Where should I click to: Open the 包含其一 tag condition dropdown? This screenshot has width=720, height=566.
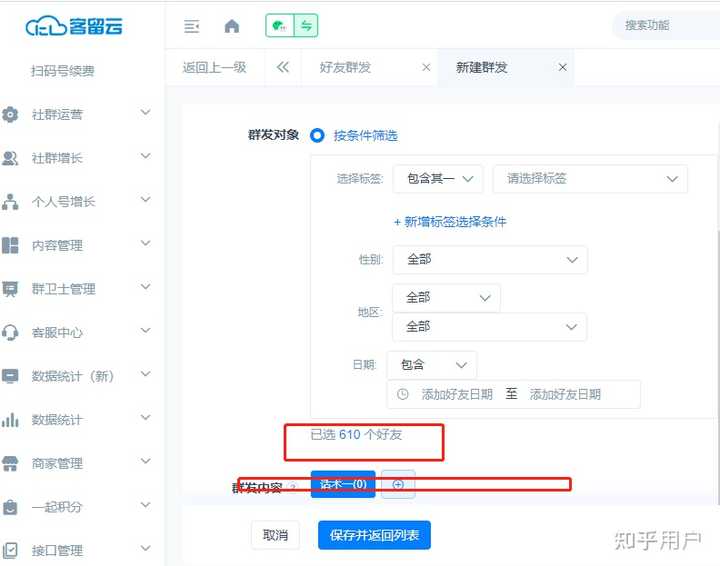[x=438, y=179]
